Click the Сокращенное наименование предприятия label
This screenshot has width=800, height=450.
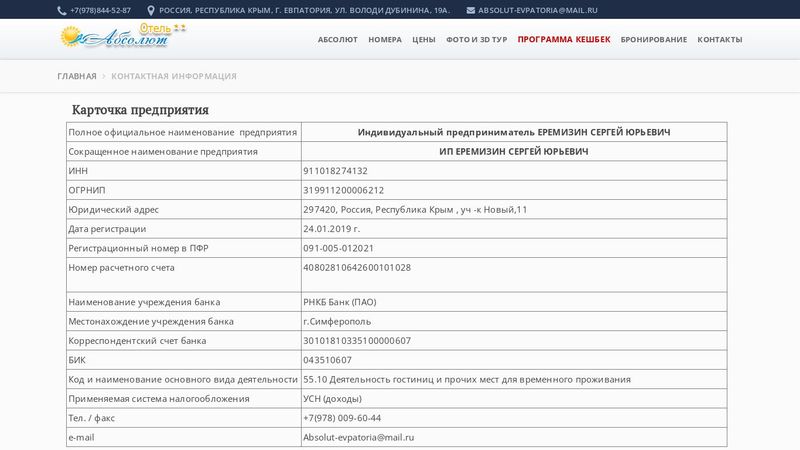(x=163, y=152)
